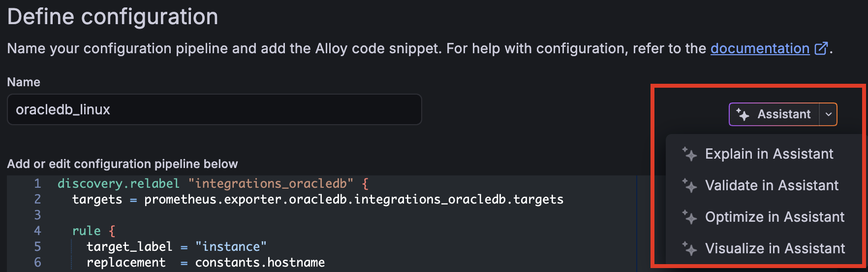Focus the Name field containing oracledb_linux
This screenshot has width=868, height=272.
click(x=214, y=109)
